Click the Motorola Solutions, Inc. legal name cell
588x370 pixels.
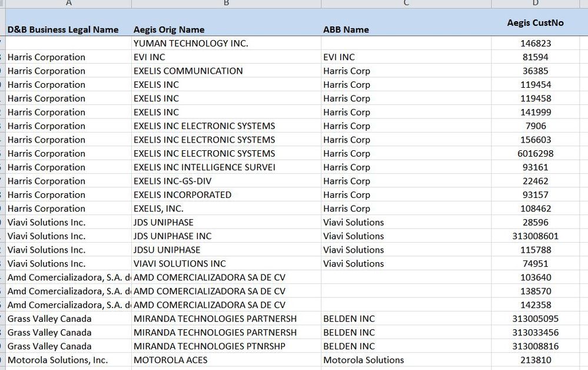(x=69, y=360)
